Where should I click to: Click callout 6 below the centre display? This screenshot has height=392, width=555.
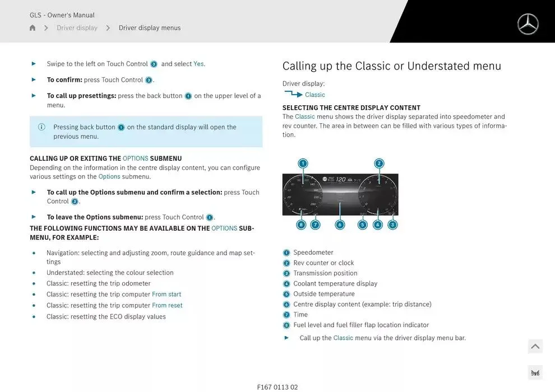click(x=340, y=225)
